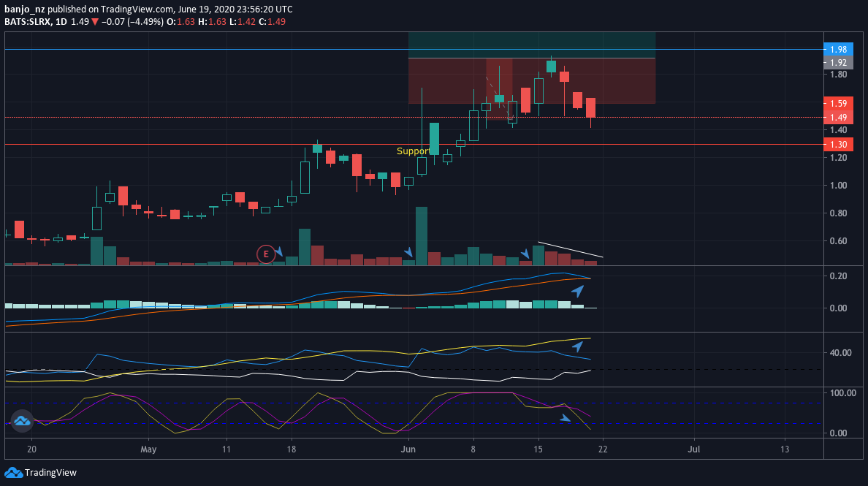Click the 0.60 price axis label
The height and width of the screenshot is (486, 868).
point(838,240)
